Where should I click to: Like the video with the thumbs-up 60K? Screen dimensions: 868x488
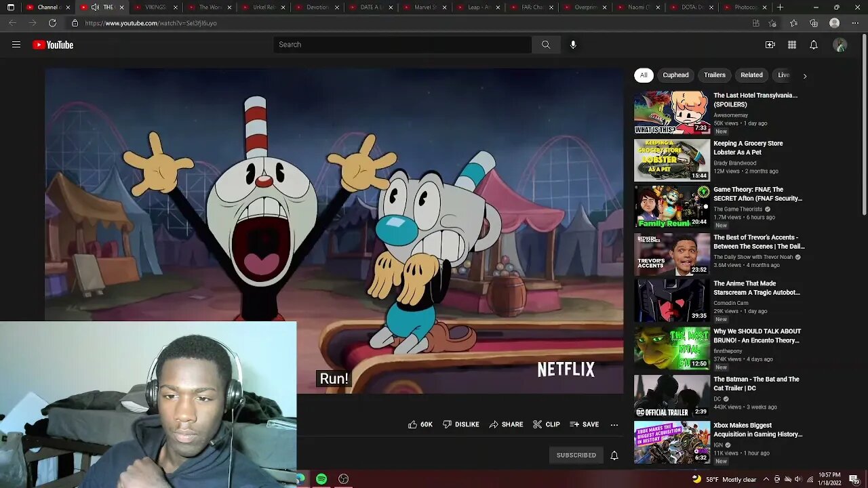coord(420,424)
